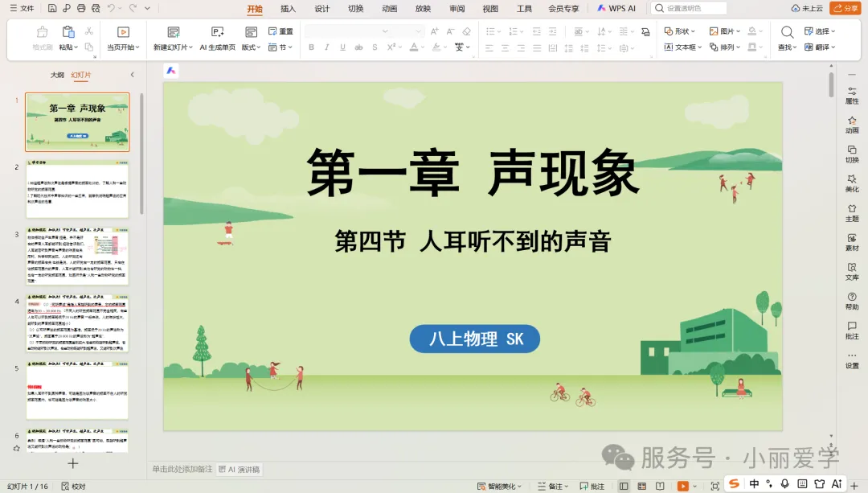This screenshot has height=493, width=868.
Task: Click 单击此处添加备注 notes field
Action: tap(182, 469)
